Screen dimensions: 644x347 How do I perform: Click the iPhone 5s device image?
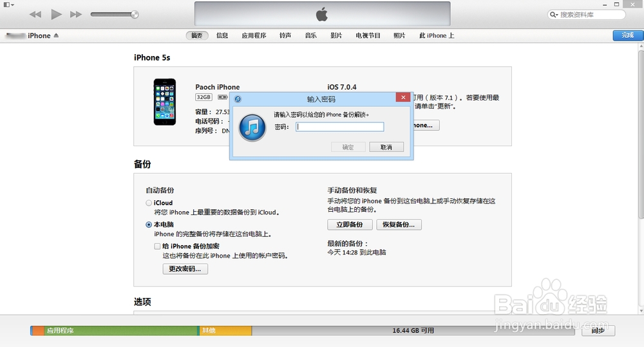point(165,102)
